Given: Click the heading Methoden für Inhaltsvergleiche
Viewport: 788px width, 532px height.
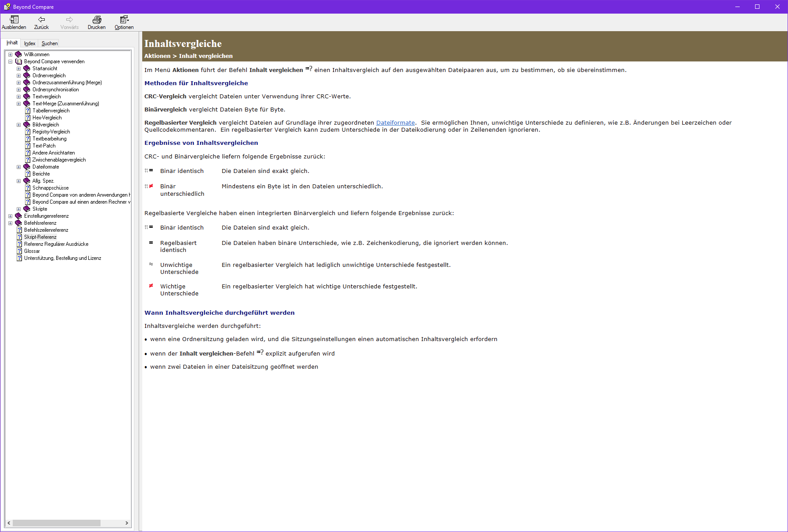Looking at the screenshot, I should (196, 83).
